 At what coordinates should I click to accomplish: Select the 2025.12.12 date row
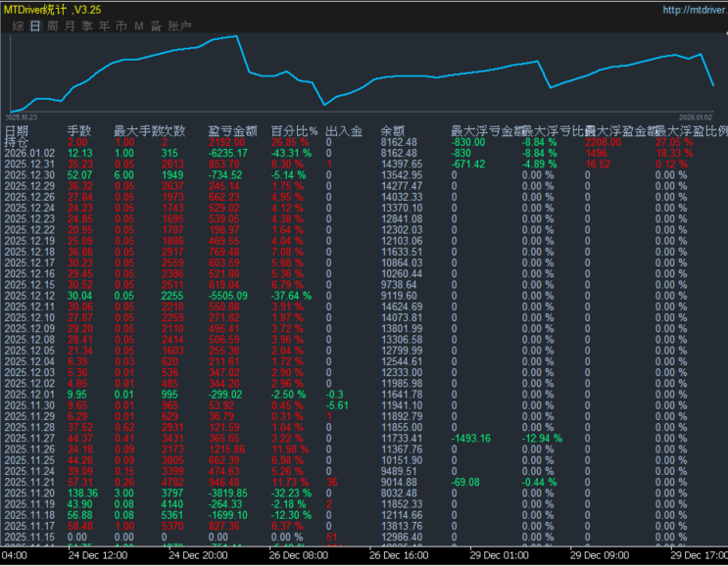pyautogui.click(x=29, y=296)
